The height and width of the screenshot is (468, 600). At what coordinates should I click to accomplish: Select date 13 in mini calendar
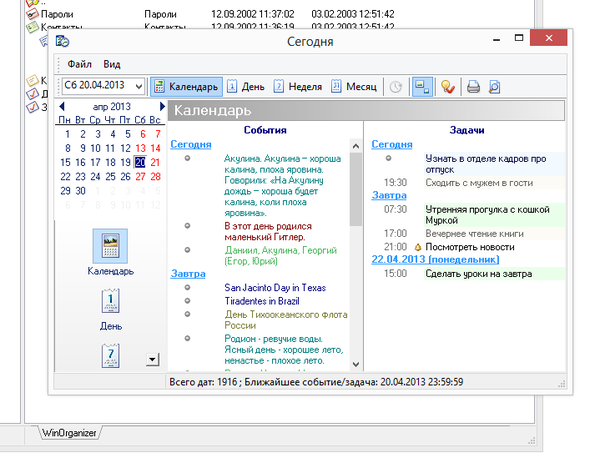click(x=140, y=148)
